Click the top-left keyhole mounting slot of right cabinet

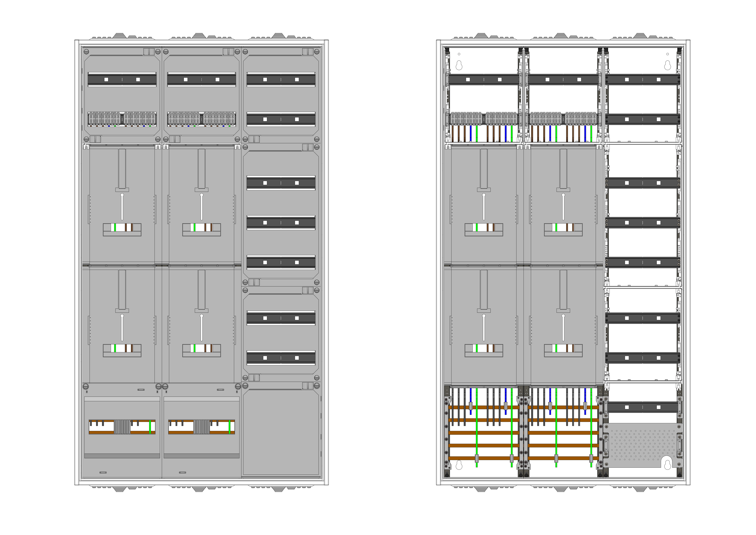459,65
